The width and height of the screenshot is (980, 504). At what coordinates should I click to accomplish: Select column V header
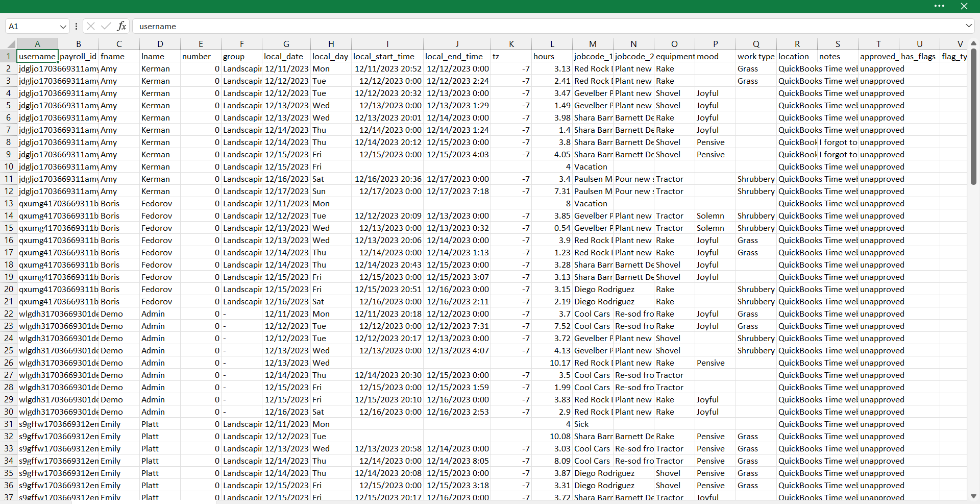coord(954,44)
